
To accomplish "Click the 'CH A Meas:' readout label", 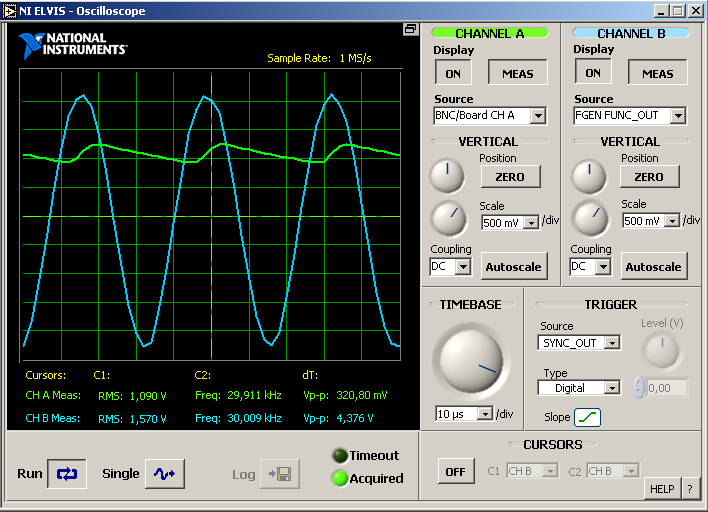I will (53, 396).
